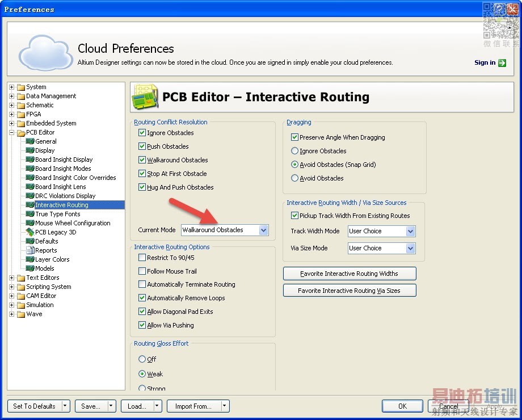Image resolution: width=522 pixels, height=420 pixels.
Task: Click the Defaults page icon
Action: click(x=30, y=241)
